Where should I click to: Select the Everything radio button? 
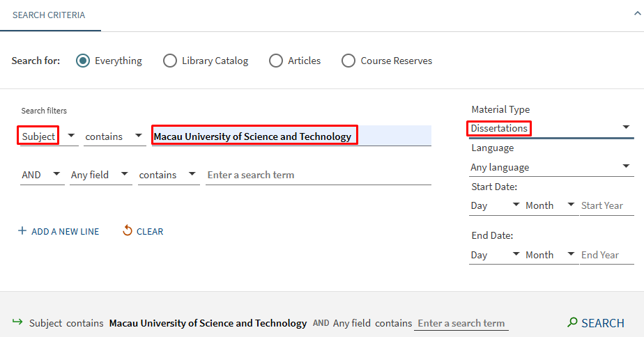coord(84,61)
